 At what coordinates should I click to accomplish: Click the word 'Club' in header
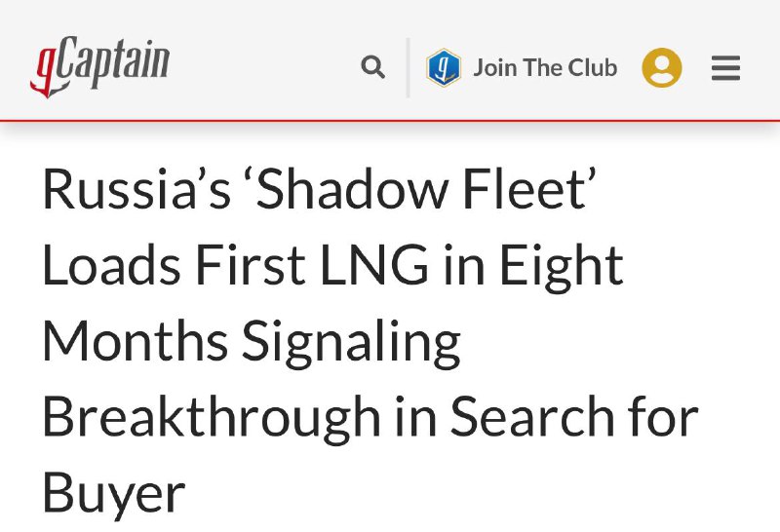593,67
